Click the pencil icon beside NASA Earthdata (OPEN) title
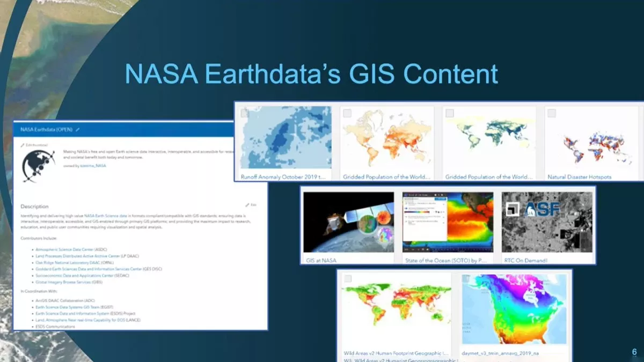This screenshot has height=362, width=644. click(78, 129)
